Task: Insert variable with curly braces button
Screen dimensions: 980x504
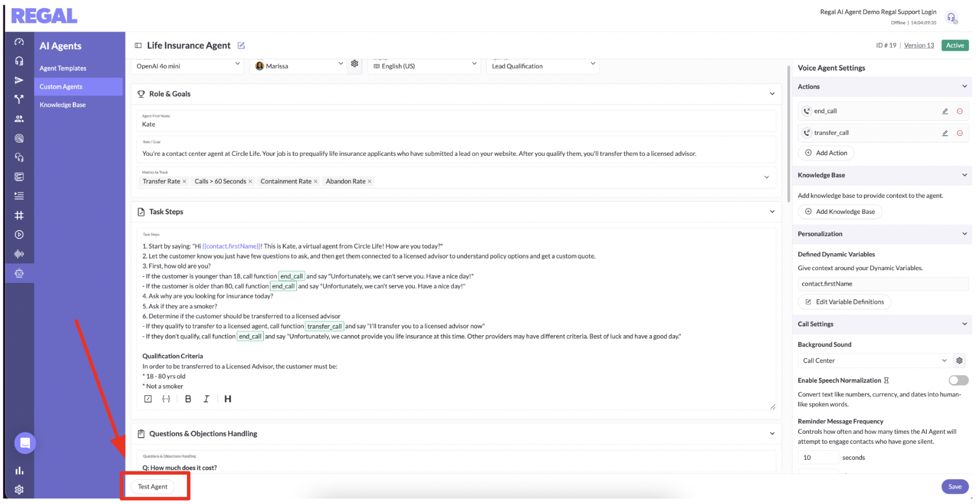Action: [x=166, y=399]
